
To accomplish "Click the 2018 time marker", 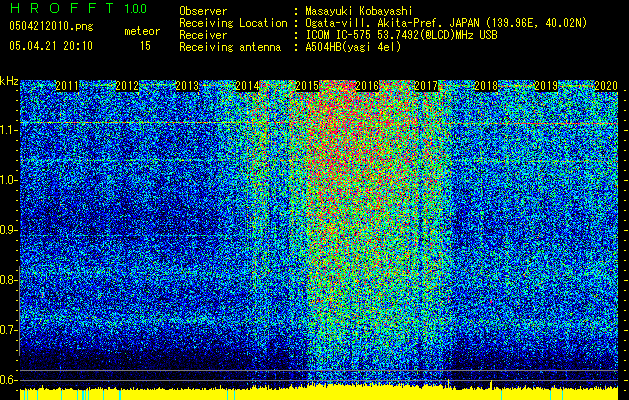I will (x=486, y=86).
